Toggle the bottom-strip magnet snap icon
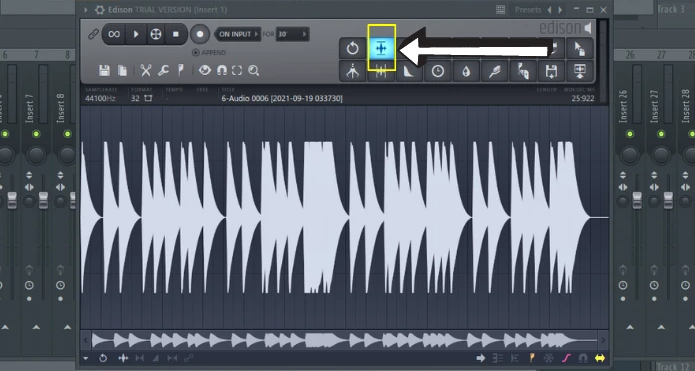 point(583,358)
